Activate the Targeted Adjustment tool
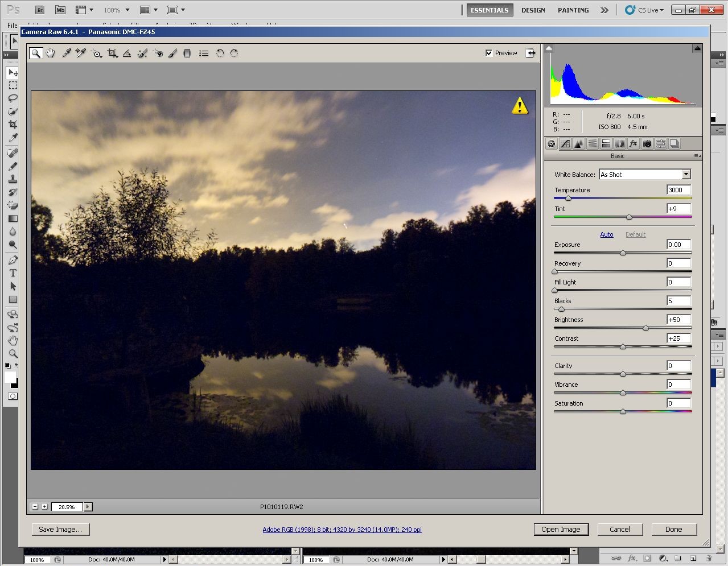Screen dimensions: 728x566 pyautogui.click(x=96, y=53)
